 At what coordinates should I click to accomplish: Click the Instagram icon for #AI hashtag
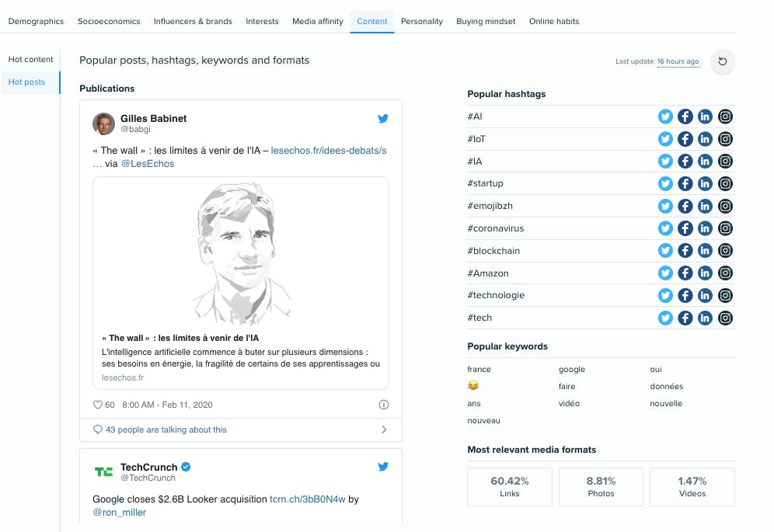[x=725, y=116]
